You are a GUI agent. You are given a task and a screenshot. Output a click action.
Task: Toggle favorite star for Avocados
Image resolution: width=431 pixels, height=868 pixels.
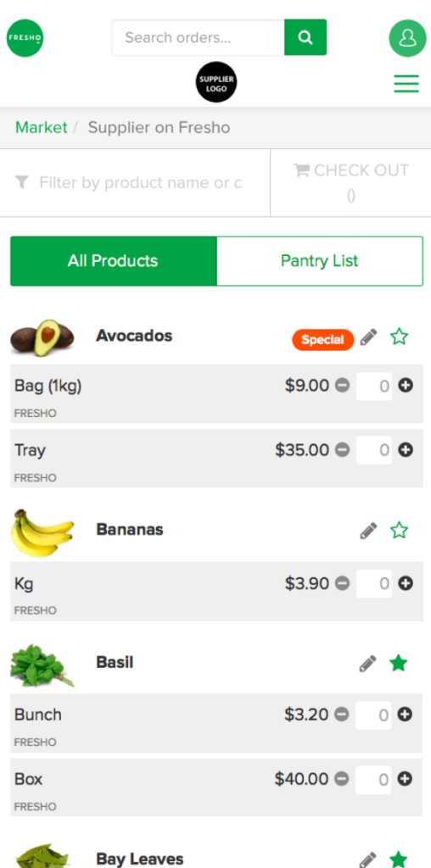pos(399,337)
